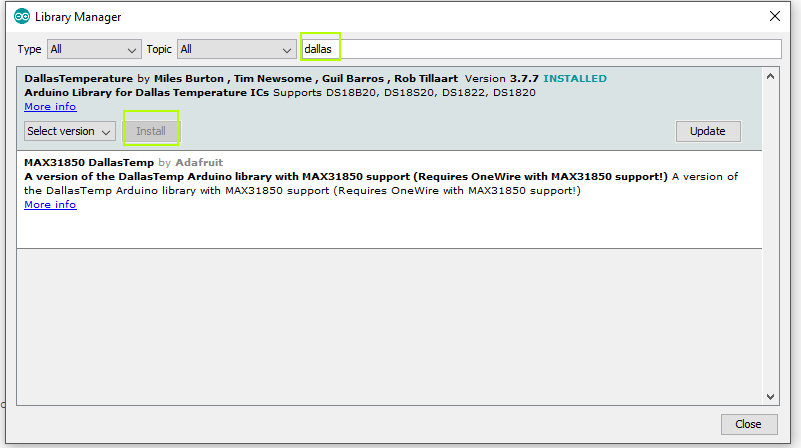
Task: Click the Topic label
Action: click(x=159, y=49)
